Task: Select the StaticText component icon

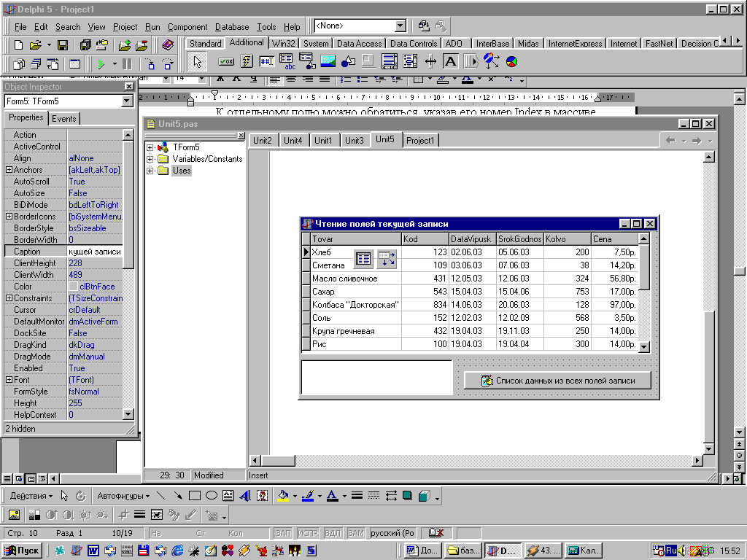Action: 450,61
